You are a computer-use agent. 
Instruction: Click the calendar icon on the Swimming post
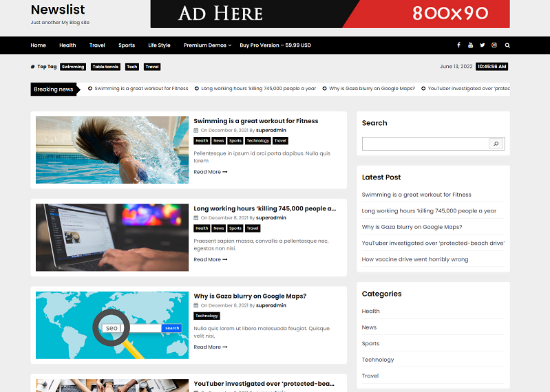(196, 130)
